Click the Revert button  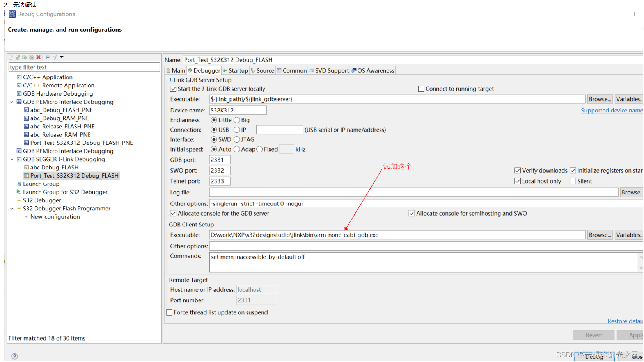coord(594,335)
